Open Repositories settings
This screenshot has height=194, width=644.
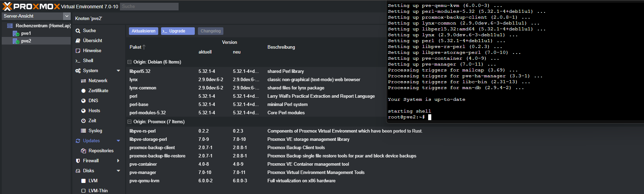coord(101,151)
